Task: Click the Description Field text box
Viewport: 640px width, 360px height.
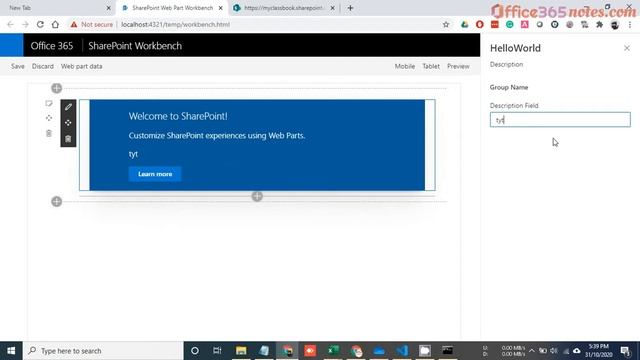Action: [x=560, y=120]
